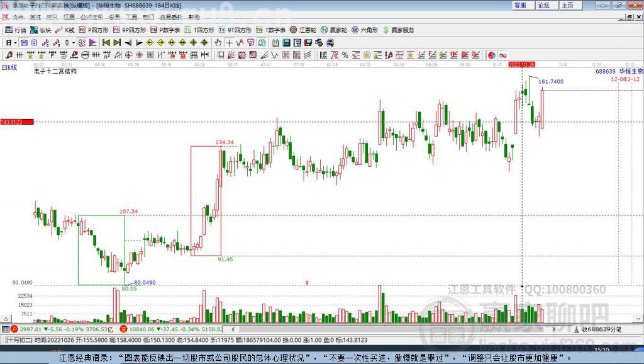Open the 9P四方形 tool
This screenshot has width=644, height=364.
tap(130, 30)
